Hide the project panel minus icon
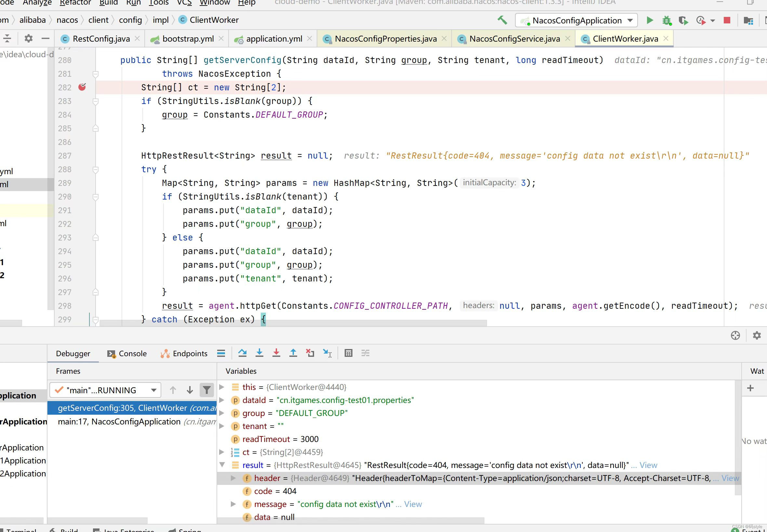The image size is (767, 532). tap(45, 39)
